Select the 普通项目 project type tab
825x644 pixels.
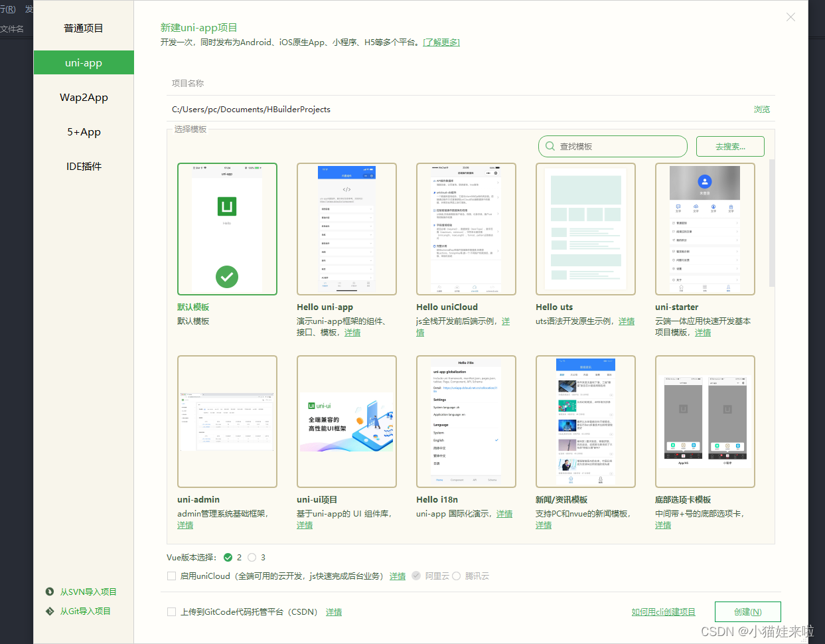click(x=84, y=28)
